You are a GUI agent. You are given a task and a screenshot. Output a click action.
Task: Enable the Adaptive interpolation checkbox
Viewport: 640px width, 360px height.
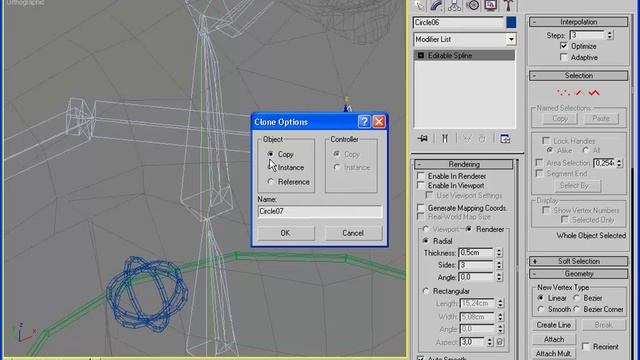pyautogui.click(x=564, y=58)
